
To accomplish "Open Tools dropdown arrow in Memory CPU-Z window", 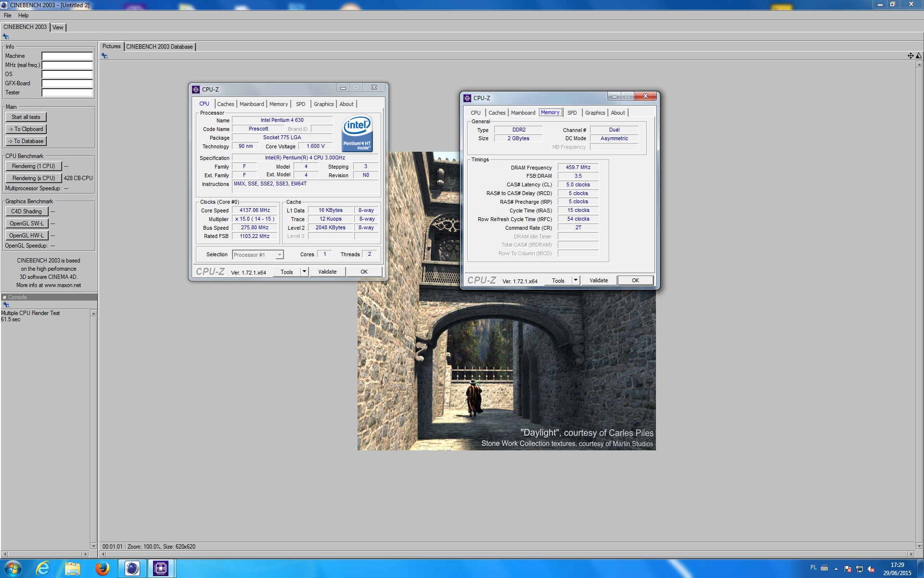I will tap(576, 280).
